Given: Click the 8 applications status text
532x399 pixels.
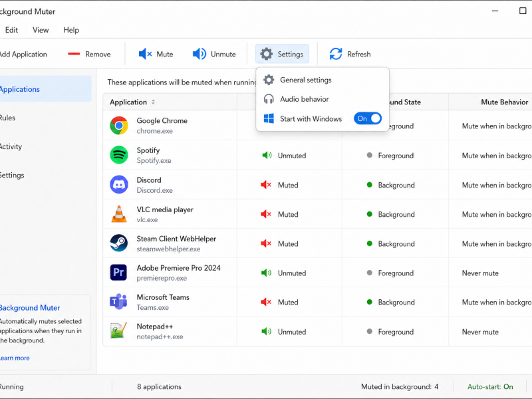Looking at the screenshot, I should (x=159, y=386).
